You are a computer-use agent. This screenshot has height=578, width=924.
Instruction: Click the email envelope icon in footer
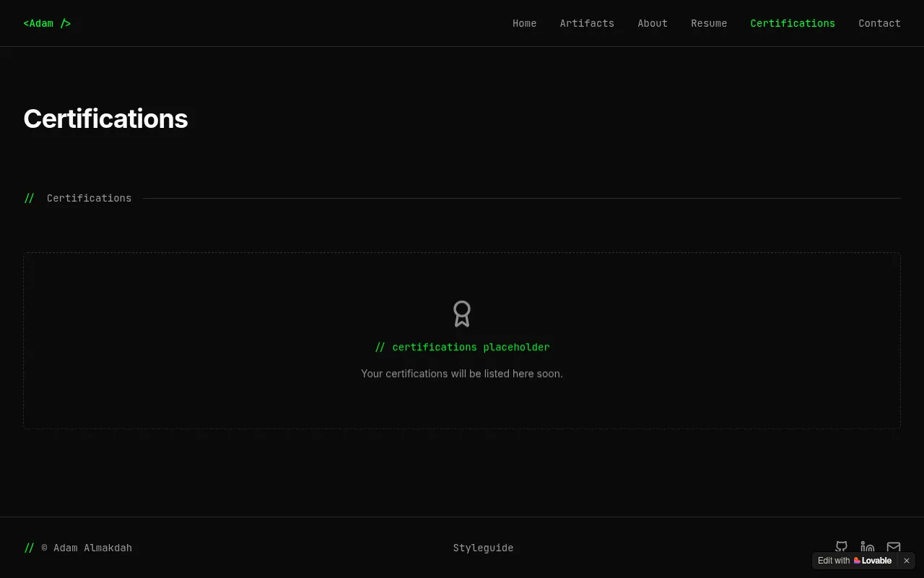tap(894, 547)
